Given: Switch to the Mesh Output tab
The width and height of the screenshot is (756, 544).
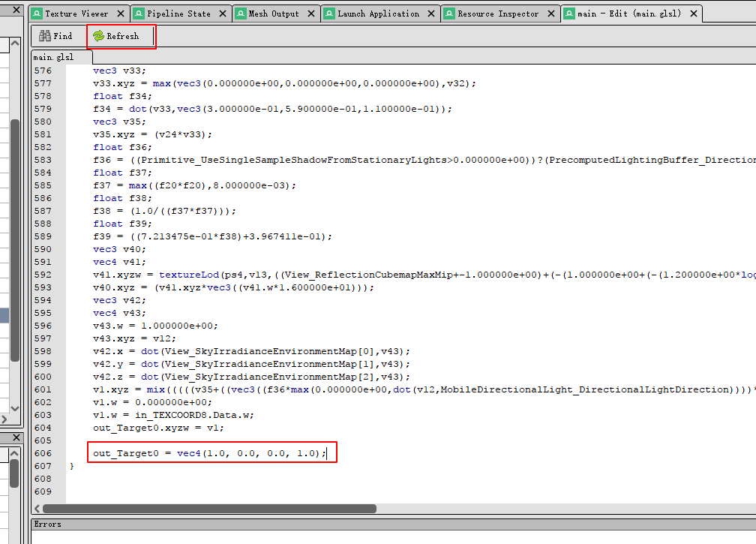Looking at the screenshot, I should coord(274,13).
